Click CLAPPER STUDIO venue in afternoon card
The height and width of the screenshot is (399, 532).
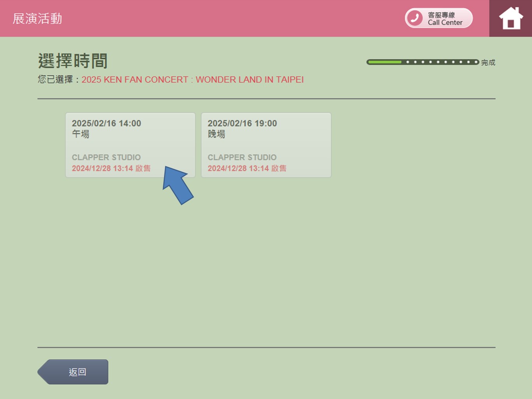[x=106, y=157]
